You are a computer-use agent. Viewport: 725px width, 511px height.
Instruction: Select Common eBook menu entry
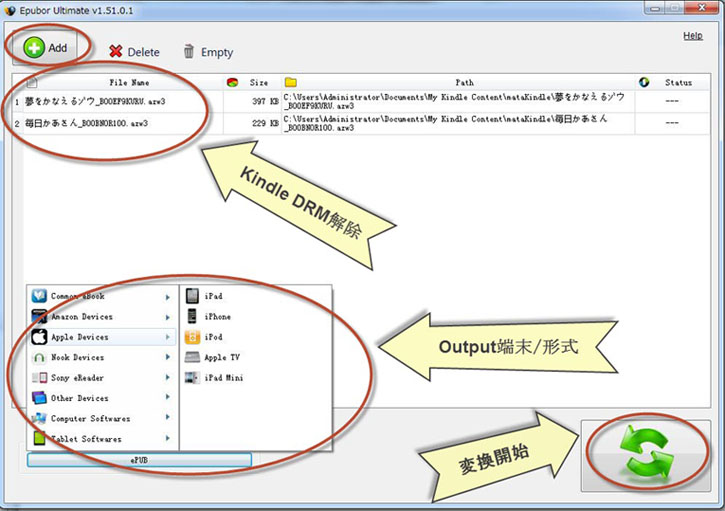click(x=103, y=296)
